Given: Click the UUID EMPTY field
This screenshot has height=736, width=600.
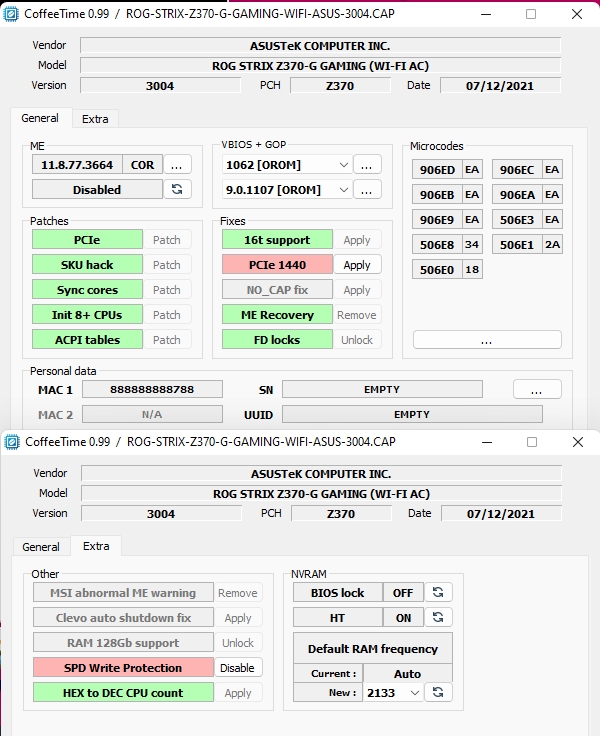Looking at the screenshot, I should pyautogui.click(x=412, y=414).
